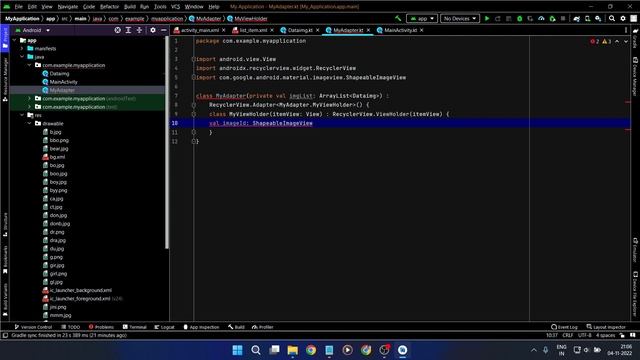
Task: Open the No Devices dropdown
Action: 460,18
